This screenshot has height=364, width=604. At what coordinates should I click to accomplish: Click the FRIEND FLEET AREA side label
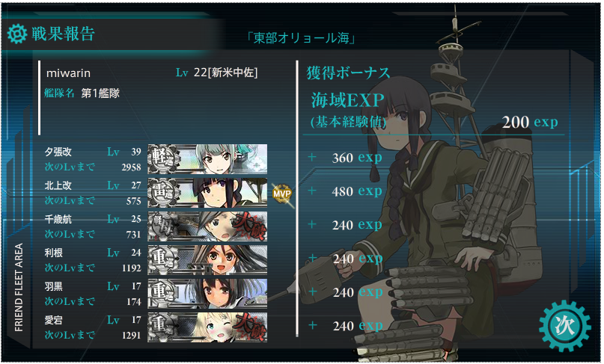[19, 287]
